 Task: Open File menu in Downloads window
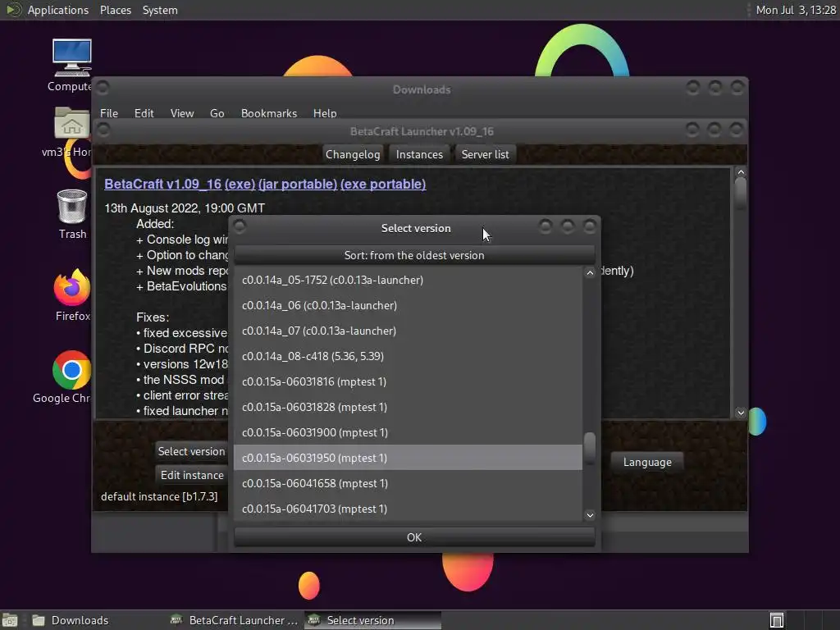pos(109,113)
